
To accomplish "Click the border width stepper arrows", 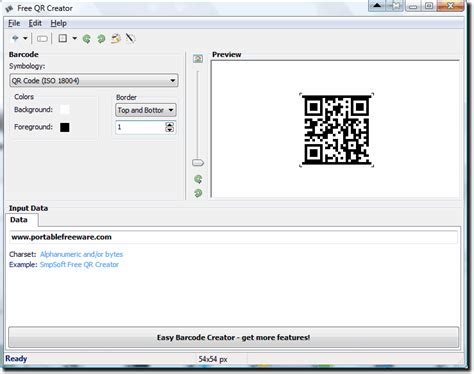I will [170, 127].
